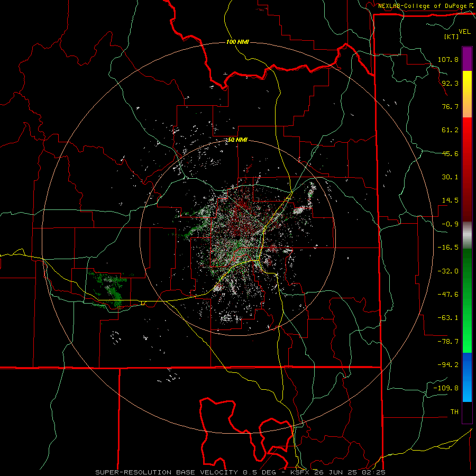Select the 92.3 legend value
476x476 pixels.
[450, 83]
